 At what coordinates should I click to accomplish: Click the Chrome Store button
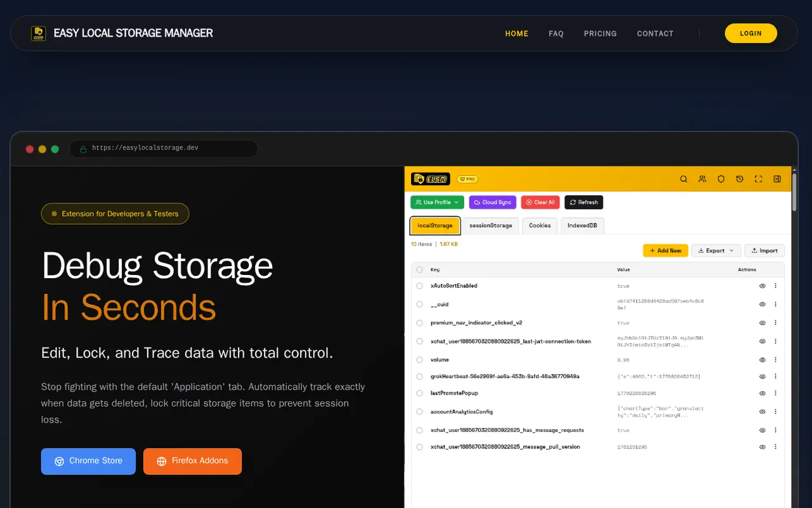[88, 461]
